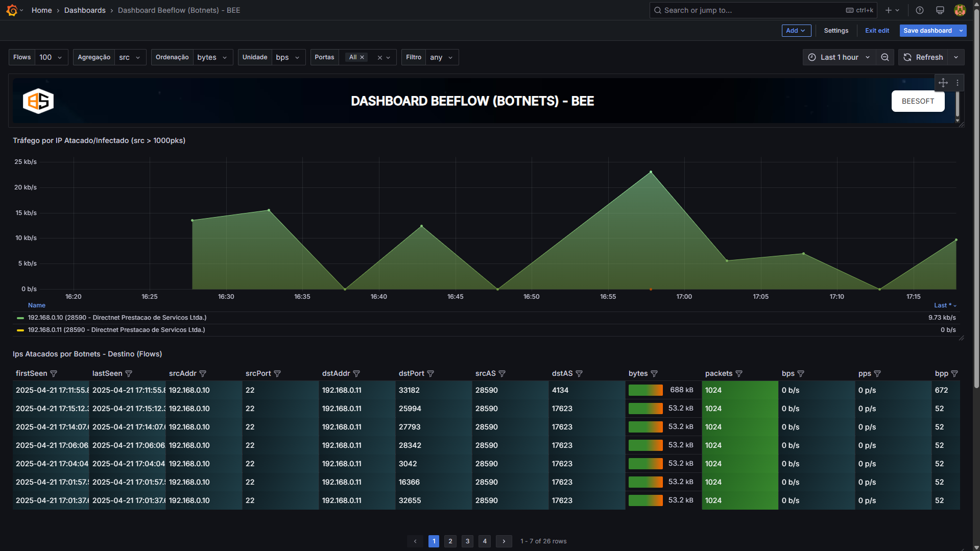The height and width of the screenshot is (551, 980).
Task: Click the Exit edit link
Action: pyautogui.click(x=877, y=31)
